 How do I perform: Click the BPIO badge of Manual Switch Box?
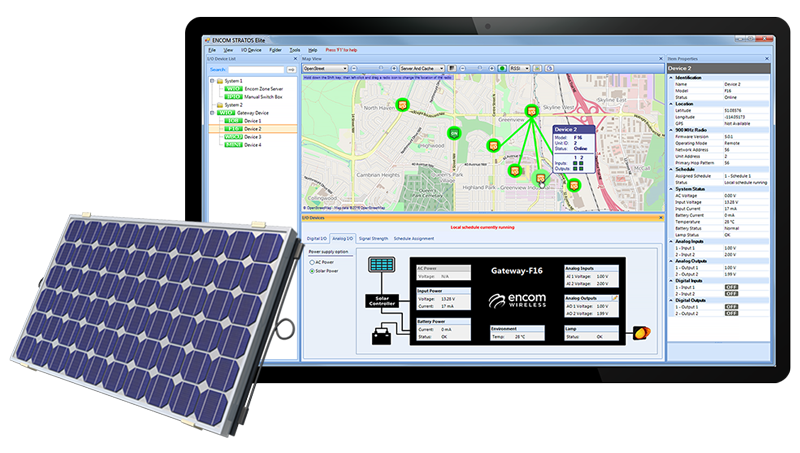[x=233, y=97]
